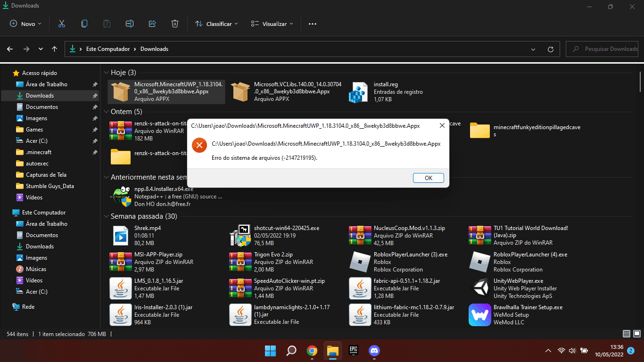
Task: Click the red error icon in dialog
Action: [x=199, y=145]
